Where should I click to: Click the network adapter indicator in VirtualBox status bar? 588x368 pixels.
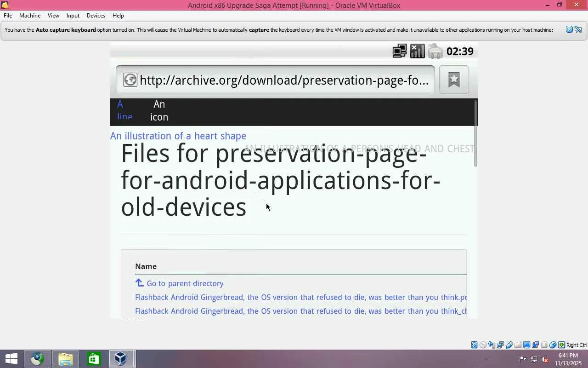[501, 345]
